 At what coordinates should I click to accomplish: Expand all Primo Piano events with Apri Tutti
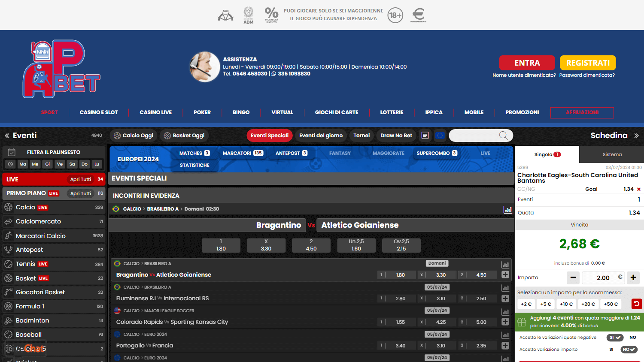pyautogui.click(x=81, y=193)
